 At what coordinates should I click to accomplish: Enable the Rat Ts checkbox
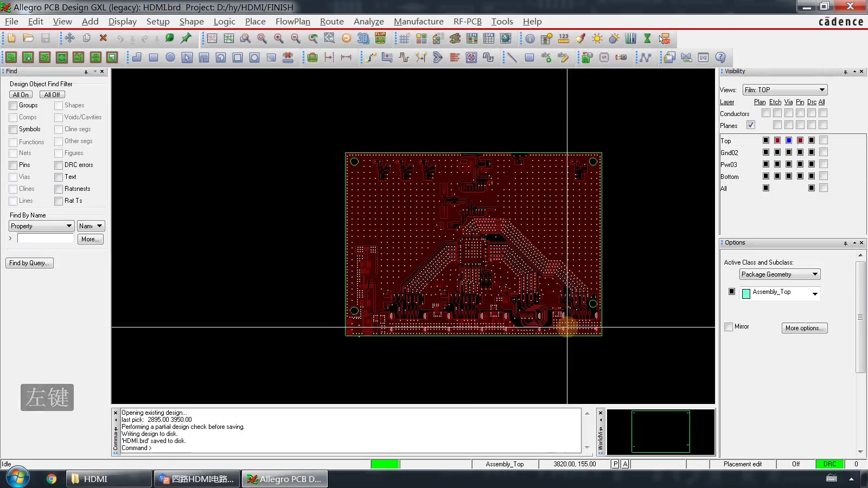tap(59, 201)
